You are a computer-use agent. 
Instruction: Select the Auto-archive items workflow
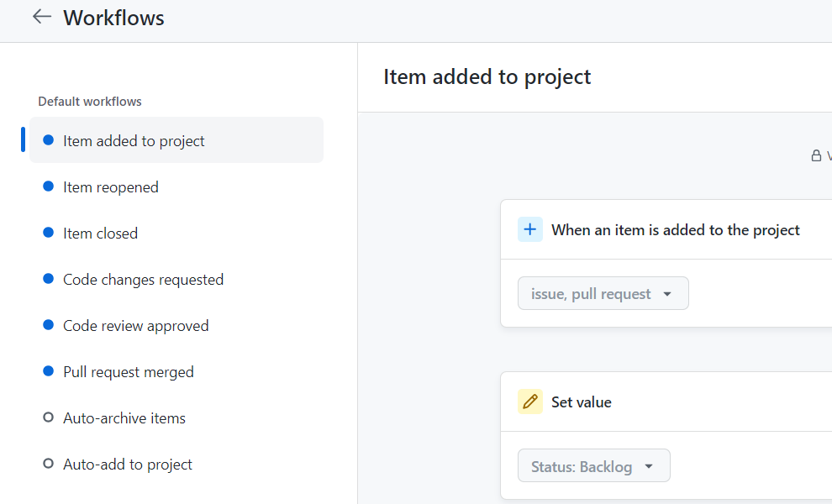pyautogui.click(x=124, y=418)
